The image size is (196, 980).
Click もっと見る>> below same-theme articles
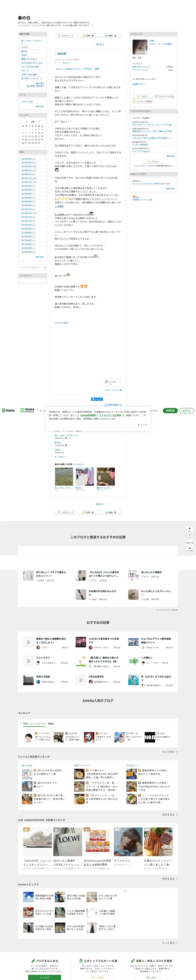pyautogui.click(x=60, y=457)
